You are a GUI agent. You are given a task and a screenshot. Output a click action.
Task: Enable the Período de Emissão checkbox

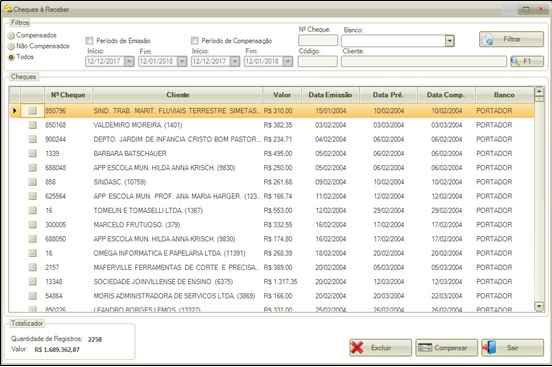89,41
